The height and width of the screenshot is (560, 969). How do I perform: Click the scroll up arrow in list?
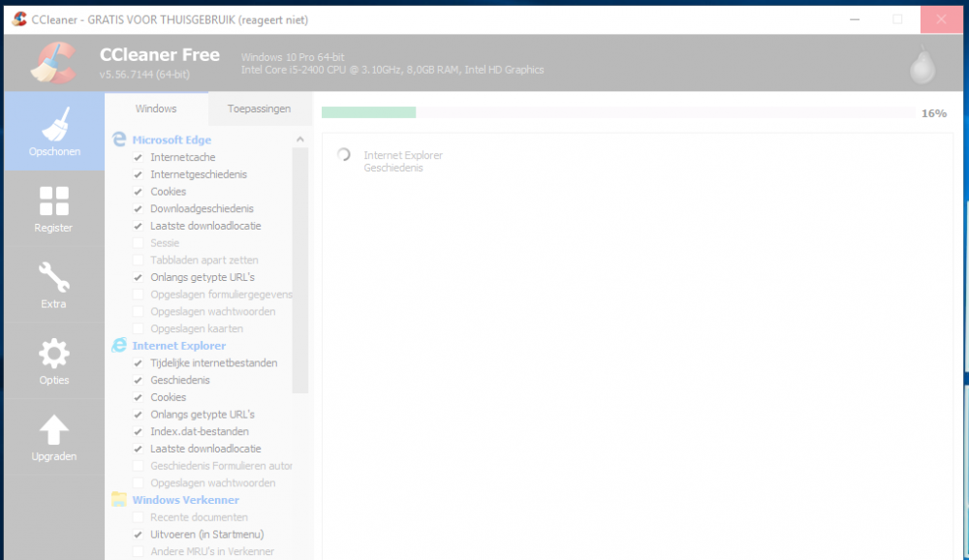click(x=300, y=140)
